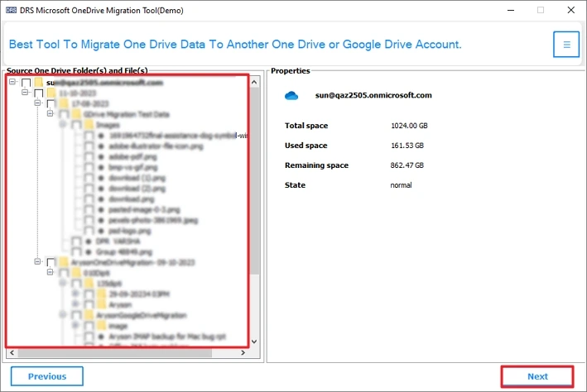This screenshot has width=587, height=392.
Task: Click the 11-10-2023 folder icon
Action: click(51, 93)
